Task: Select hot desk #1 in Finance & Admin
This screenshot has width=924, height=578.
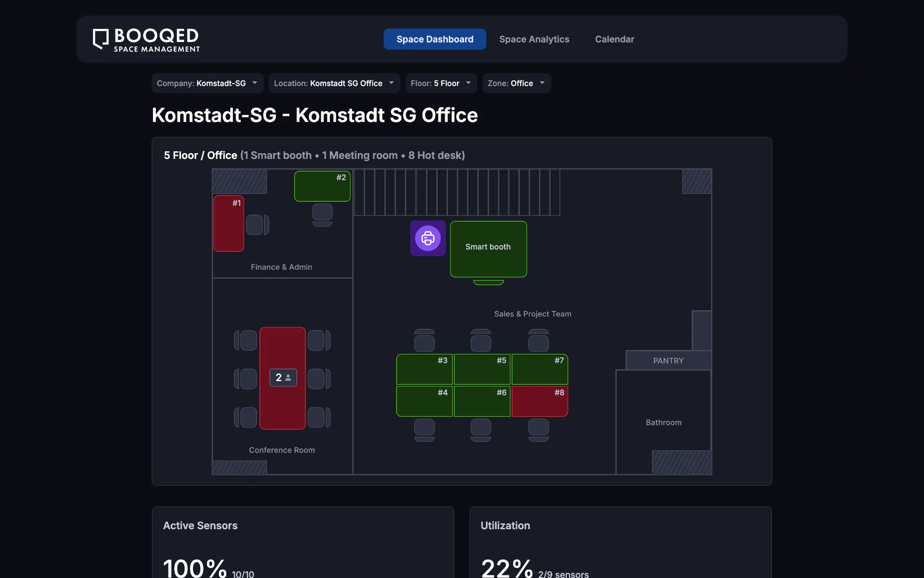Action: point(229,224)
